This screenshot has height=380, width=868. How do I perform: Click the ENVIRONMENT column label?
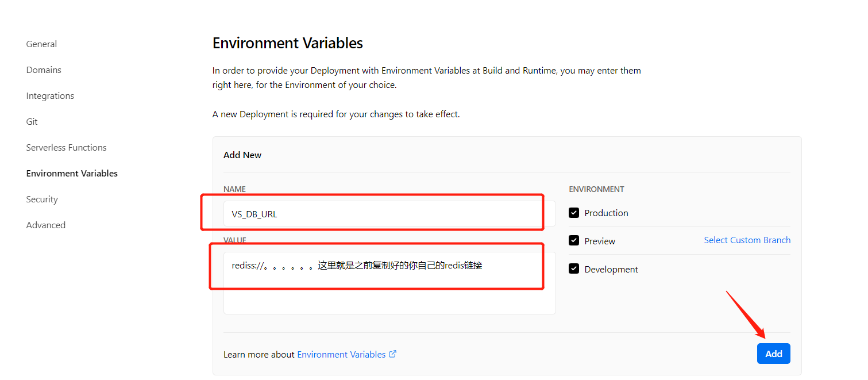click(x=596, y=189)
